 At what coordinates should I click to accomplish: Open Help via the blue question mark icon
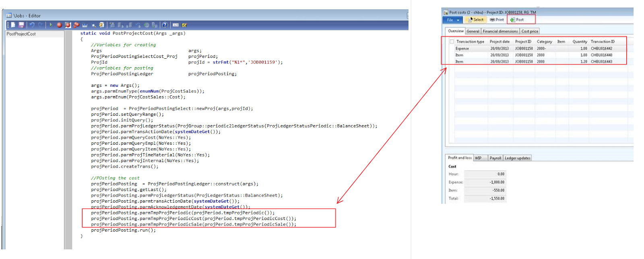165,25
